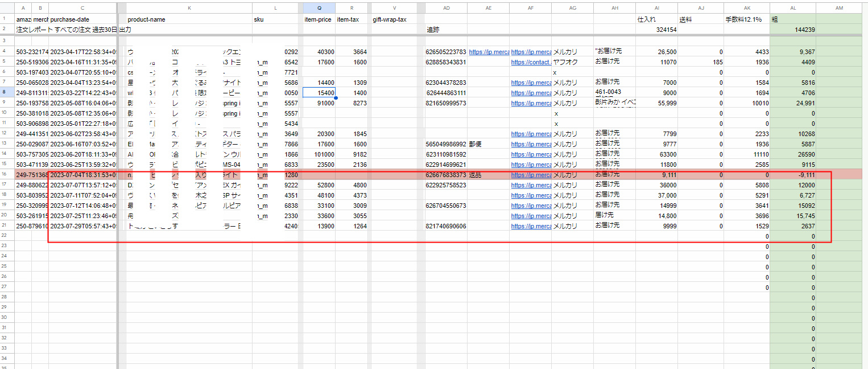Image resolution: width=868 pixels, height=369 pixels.
Task: Select row 2 by its row number
Action: coord(7,29)
